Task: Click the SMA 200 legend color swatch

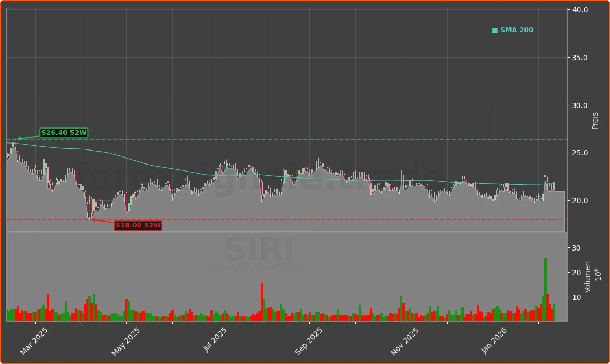Action: 494,31
